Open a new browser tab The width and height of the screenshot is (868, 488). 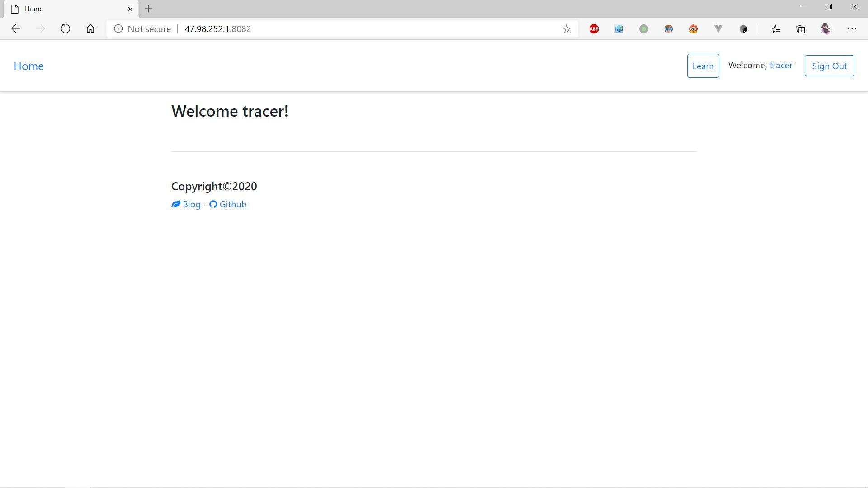pos(148,9)
